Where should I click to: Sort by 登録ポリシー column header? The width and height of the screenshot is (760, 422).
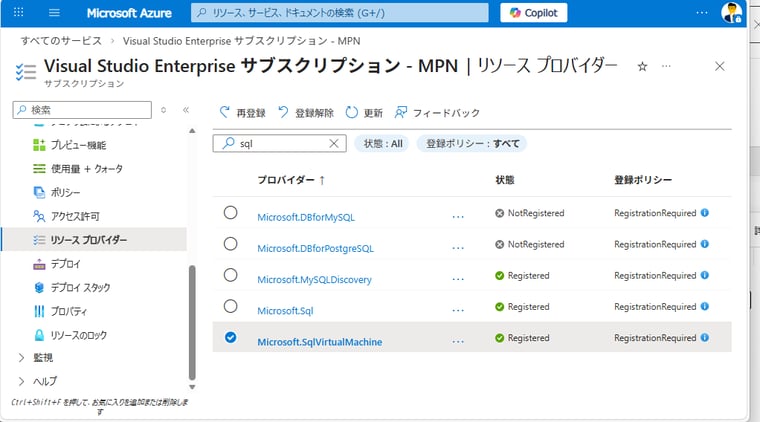point(643,180)
